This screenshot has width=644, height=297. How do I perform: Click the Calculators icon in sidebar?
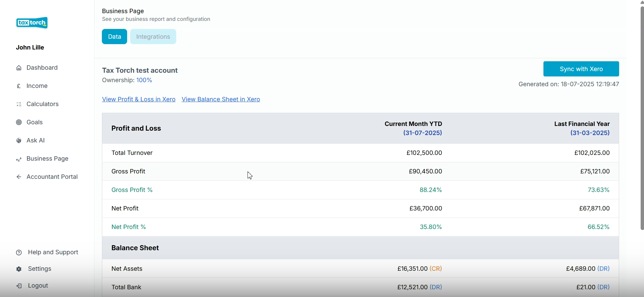coord(19,104)
